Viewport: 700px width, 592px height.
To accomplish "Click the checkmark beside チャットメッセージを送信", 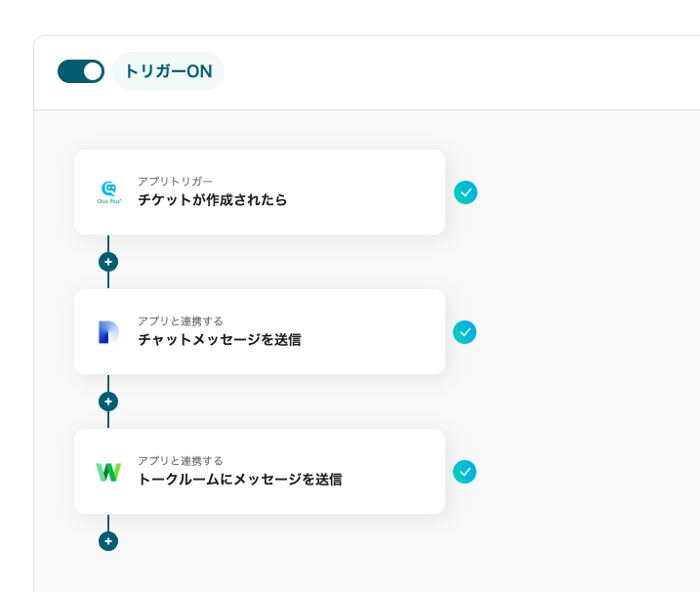I will coord(466,332).
